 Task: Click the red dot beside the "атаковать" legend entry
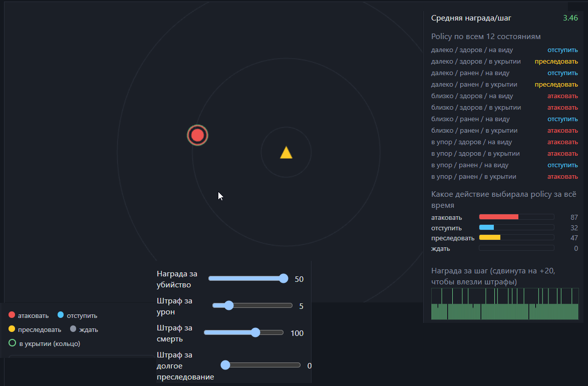(x=12, y=315)
